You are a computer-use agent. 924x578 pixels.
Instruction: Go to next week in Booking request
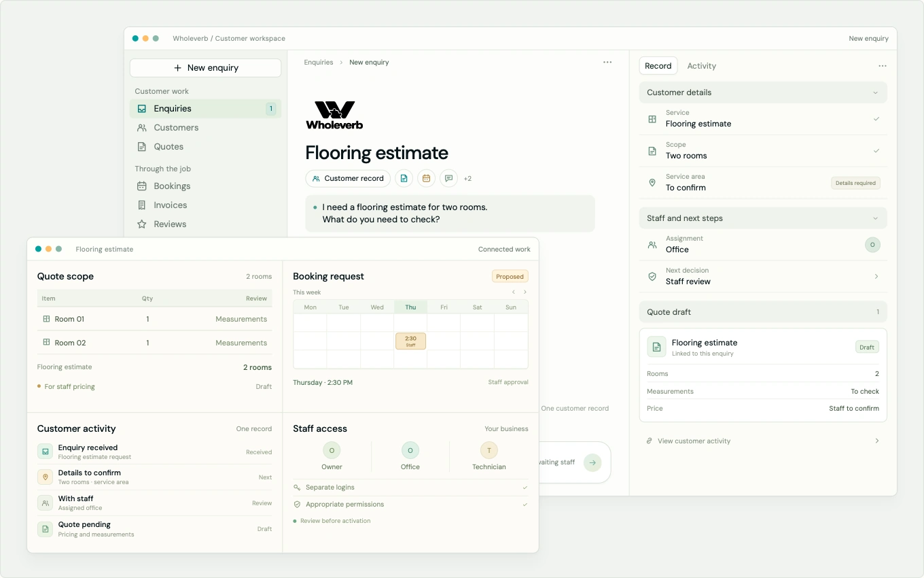pyautogui.click(x=525, y=292)
